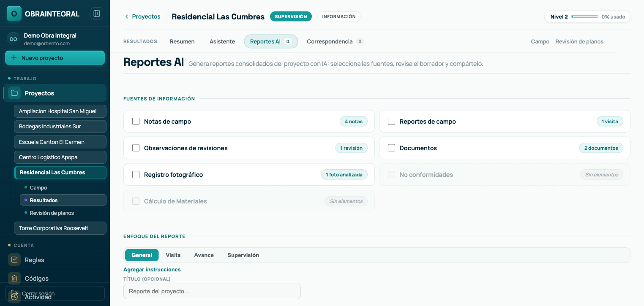The image size is (644, 306).
Task: Open Resultados sub-item in sidebar
Action: tap(63, 200)
